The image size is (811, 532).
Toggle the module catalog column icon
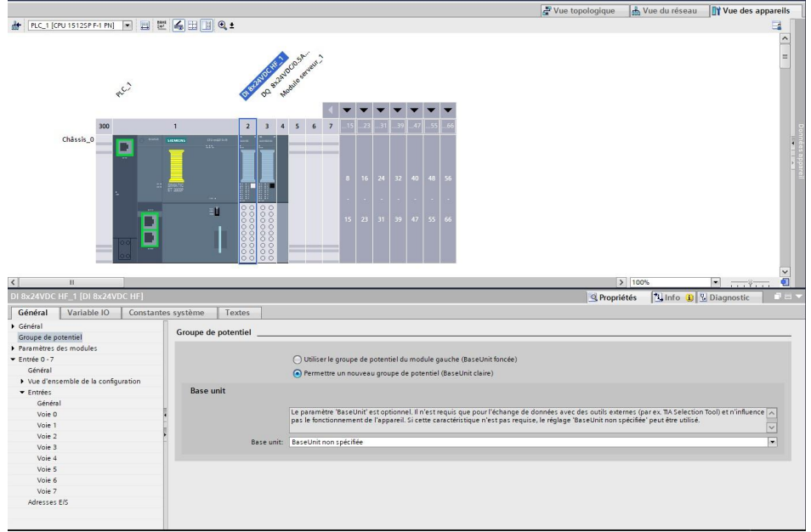coord(207,25)
